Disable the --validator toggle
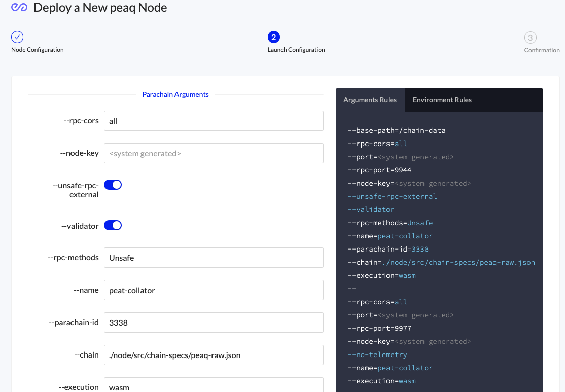 pos(113,225)
